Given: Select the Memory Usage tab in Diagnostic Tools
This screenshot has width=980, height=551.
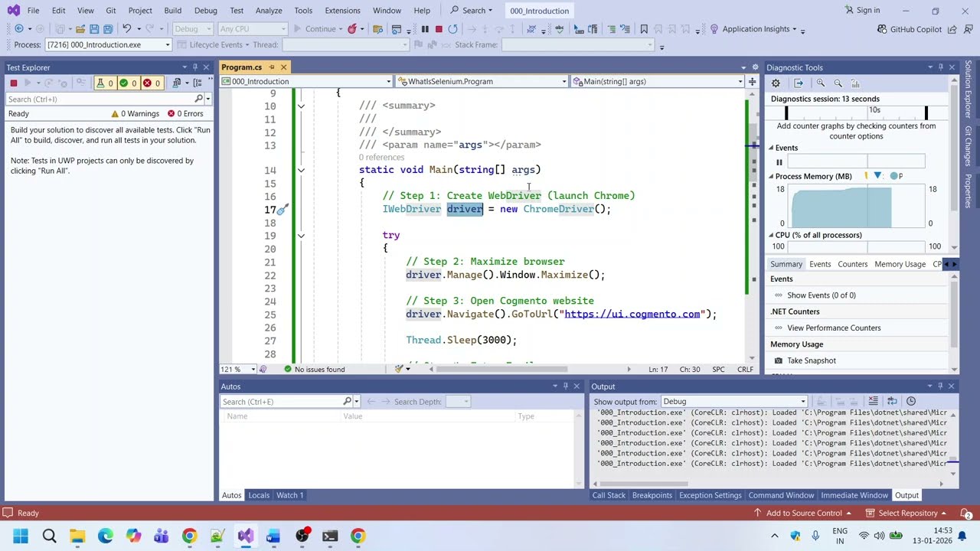Looking at the screenshot, I should [900, 264].
